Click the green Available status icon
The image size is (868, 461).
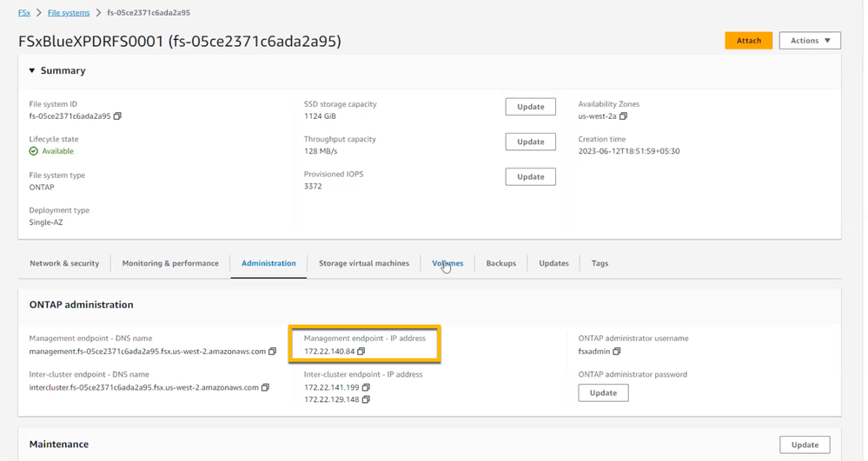click(34, 151)
